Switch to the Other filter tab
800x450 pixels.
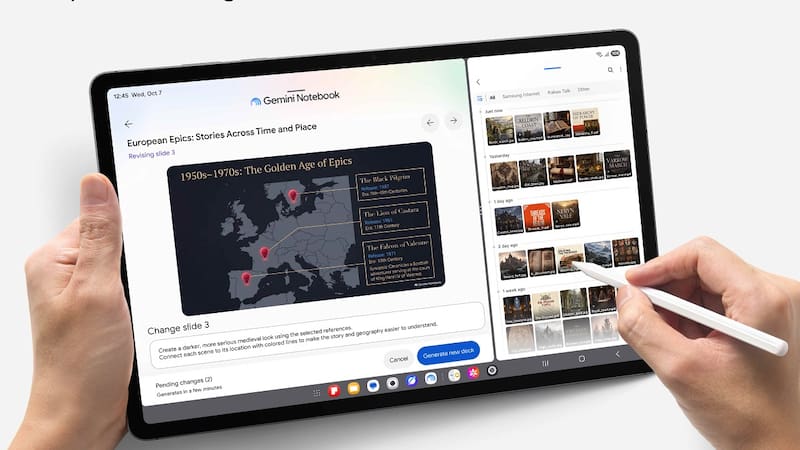coord(583,90)
